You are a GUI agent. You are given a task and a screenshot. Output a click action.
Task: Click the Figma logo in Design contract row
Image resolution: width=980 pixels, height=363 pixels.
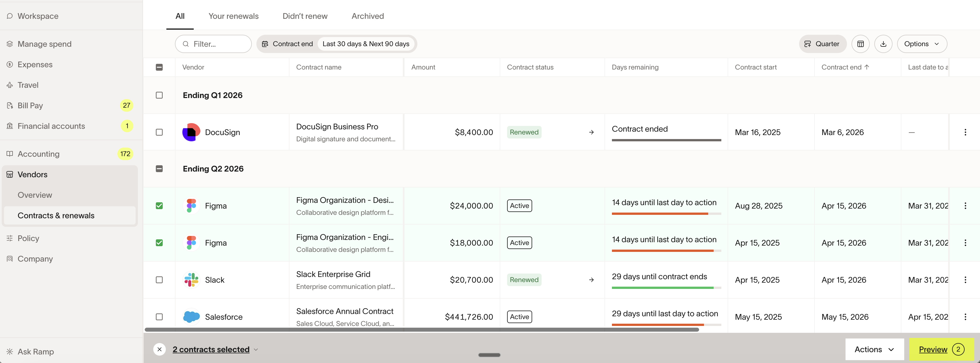pyautogui.click(x=191, y=206)
